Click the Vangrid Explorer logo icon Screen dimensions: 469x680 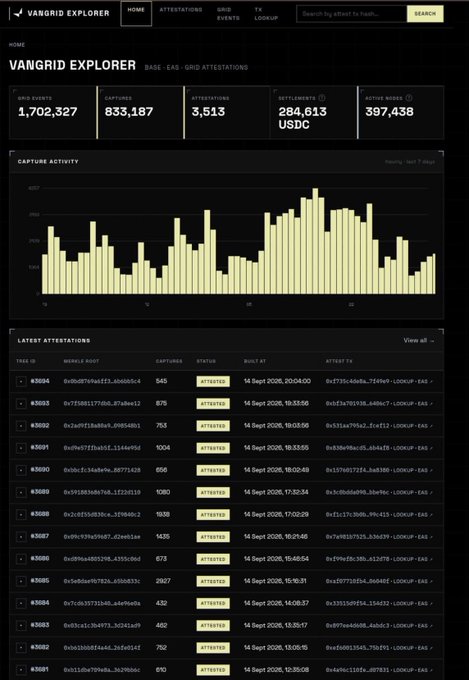click(17, 13)
